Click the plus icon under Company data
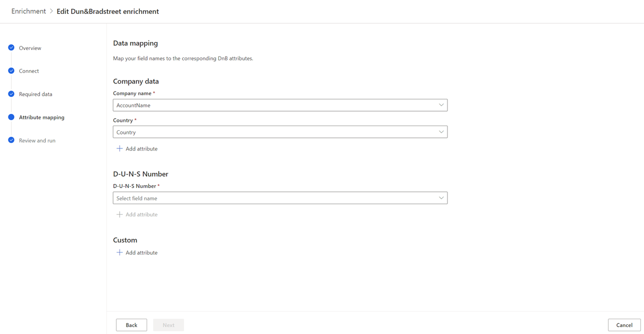Image resolution: width=644 pixels, height=334 pixels. click(x=120, y=148)
